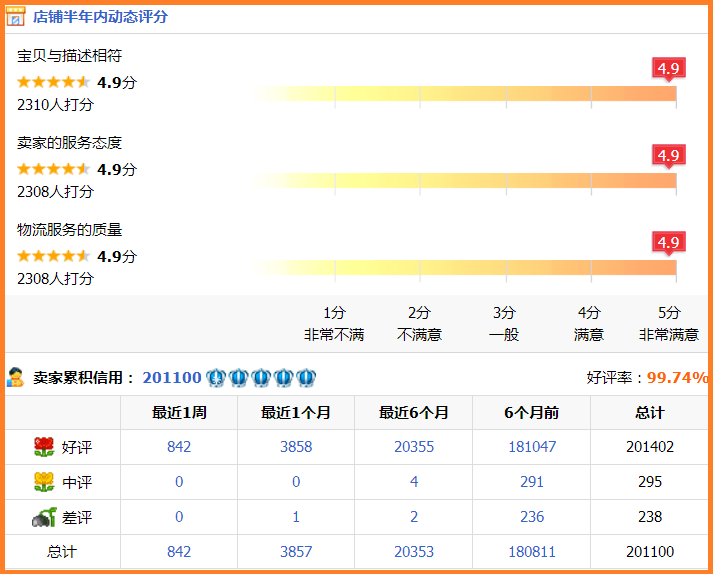Open the seller credit score 201100 link
Screen dimensions: 713x574
[x=172, y=377]
